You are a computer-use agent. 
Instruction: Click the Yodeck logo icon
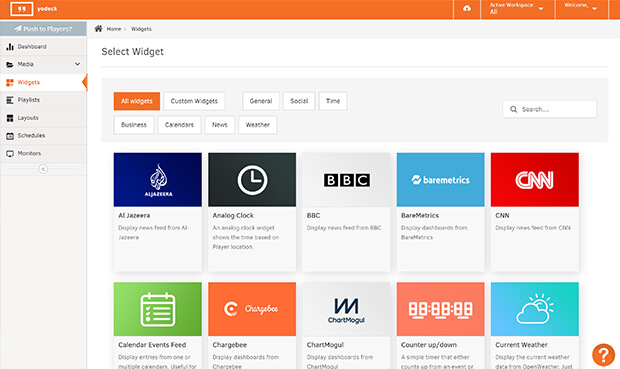pos(21,9)
